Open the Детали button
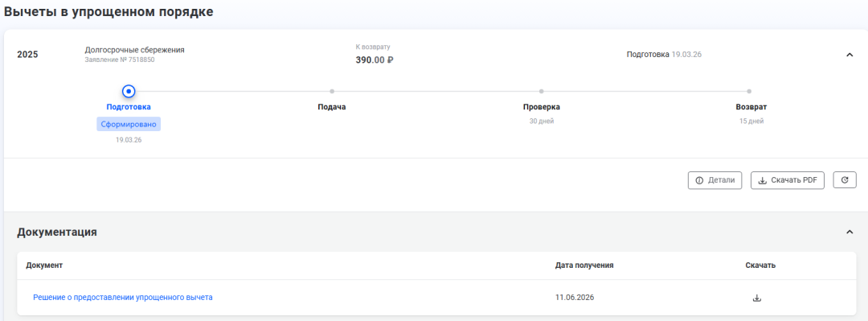 point(714,180)
